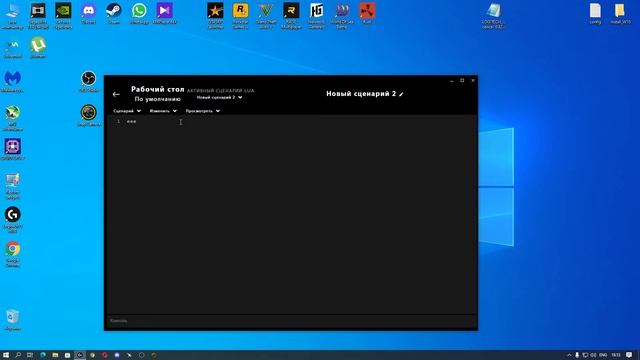640x360 pixels.
Task: Click inside the Lua script editor text area
Action: [x=291, y=214]
